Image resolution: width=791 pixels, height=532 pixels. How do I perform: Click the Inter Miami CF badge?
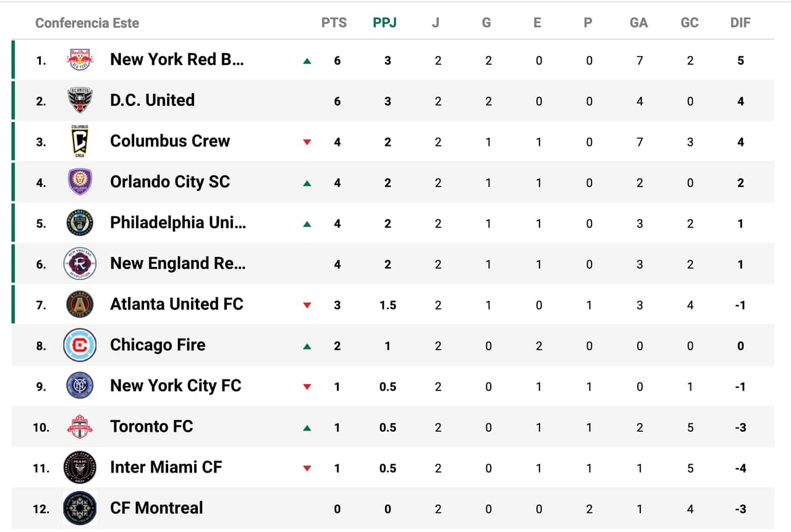[x=80, y=467]
